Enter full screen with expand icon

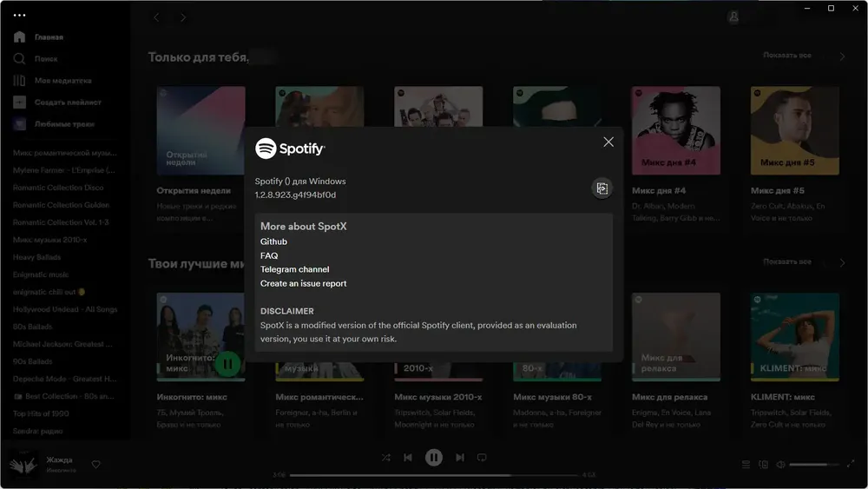pos(851,464)
